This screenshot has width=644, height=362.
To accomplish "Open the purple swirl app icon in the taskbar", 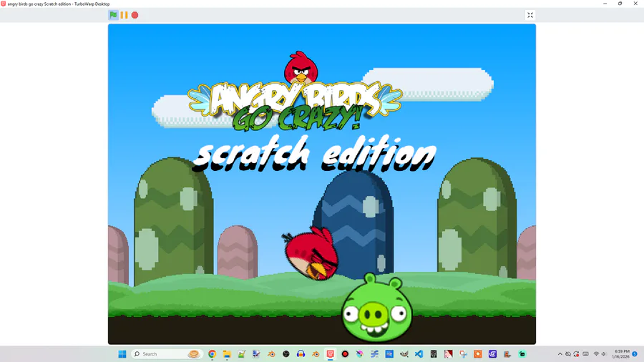I will [x=492, y=354].
